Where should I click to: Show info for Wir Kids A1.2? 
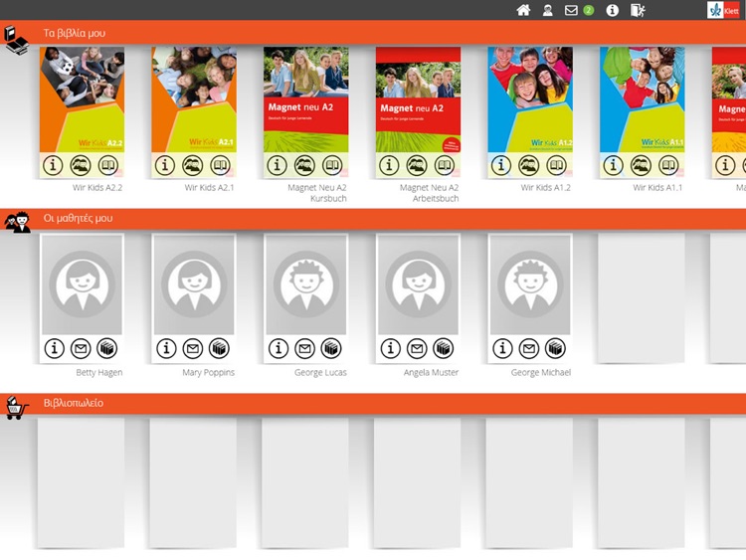click(x=501, y=165)
